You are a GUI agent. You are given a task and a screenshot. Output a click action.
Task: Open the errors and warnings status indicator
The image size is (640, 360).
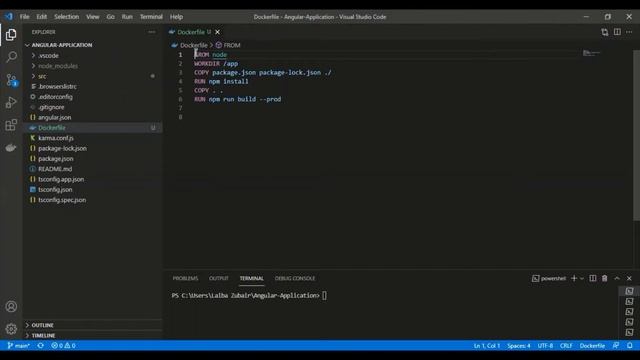point(63,346)
